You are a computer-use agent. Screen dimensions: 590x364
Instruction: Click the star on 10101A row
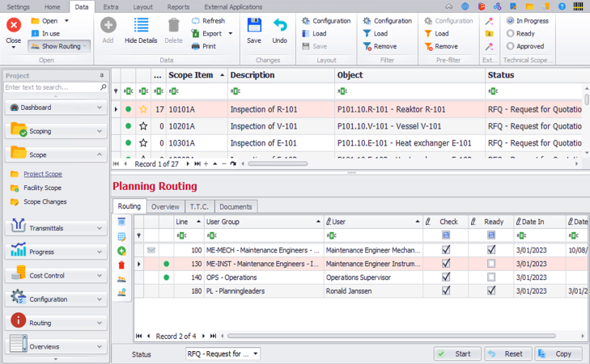click(143, 109)
